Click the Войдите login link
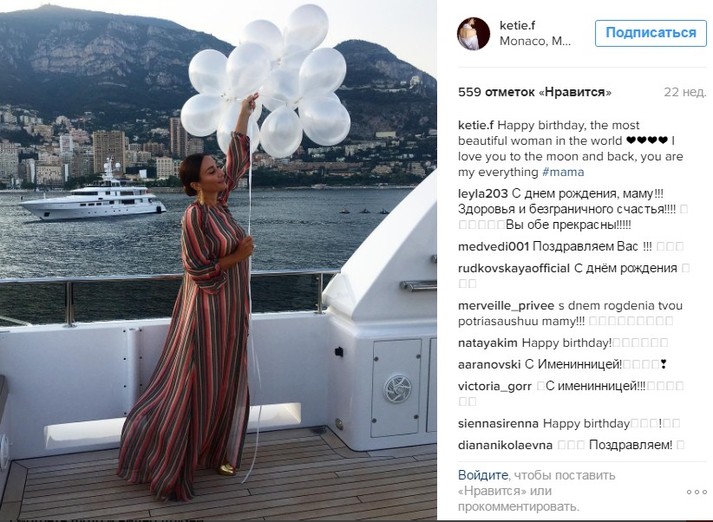The image size is (713, 522). pos(482,475)
